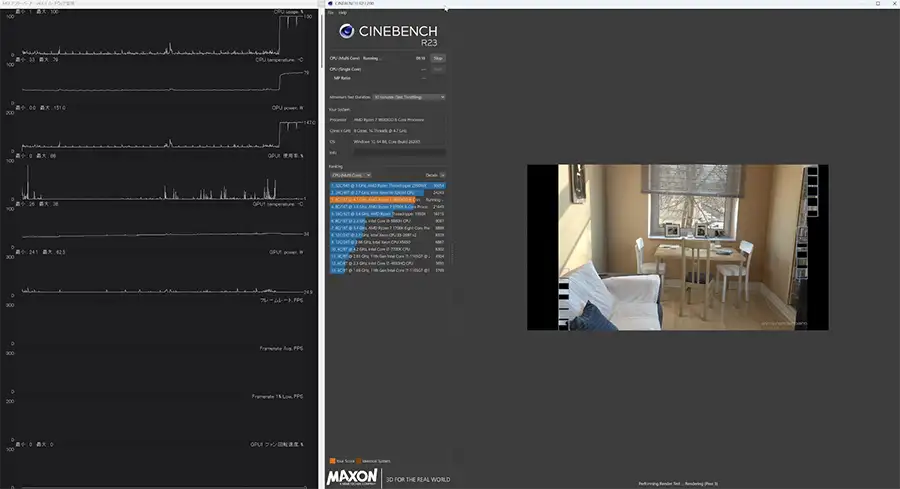Click the GPU1 usage graph in the monitor window

(162, 180)
